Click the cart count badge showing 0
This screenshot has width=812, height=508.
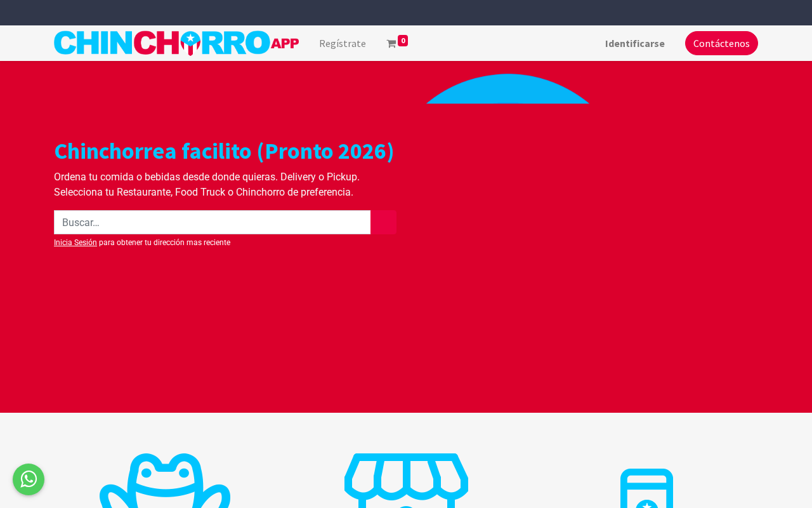[403, 41]
